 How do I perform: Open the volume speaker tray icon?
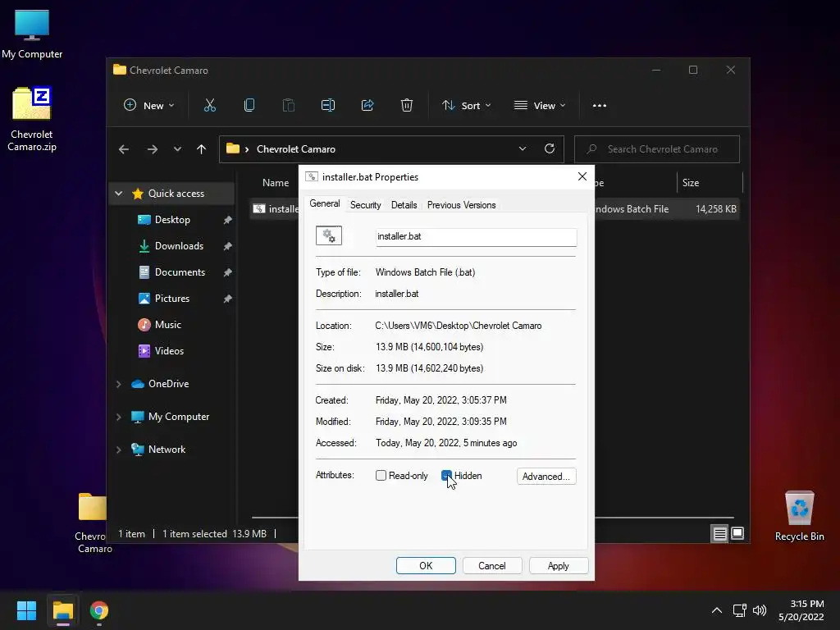coord(760,610)
